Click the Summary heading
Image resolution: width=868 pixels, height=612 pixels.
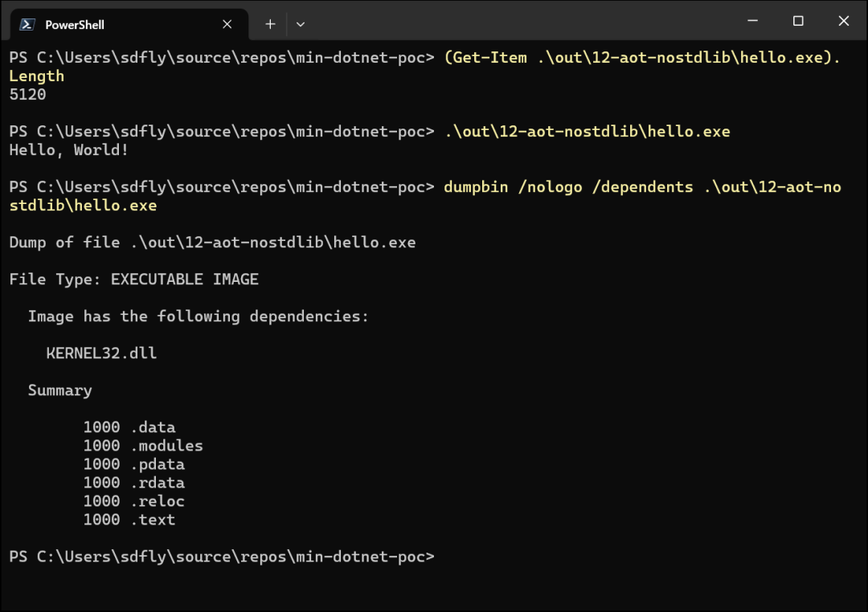tap(59, 390)
